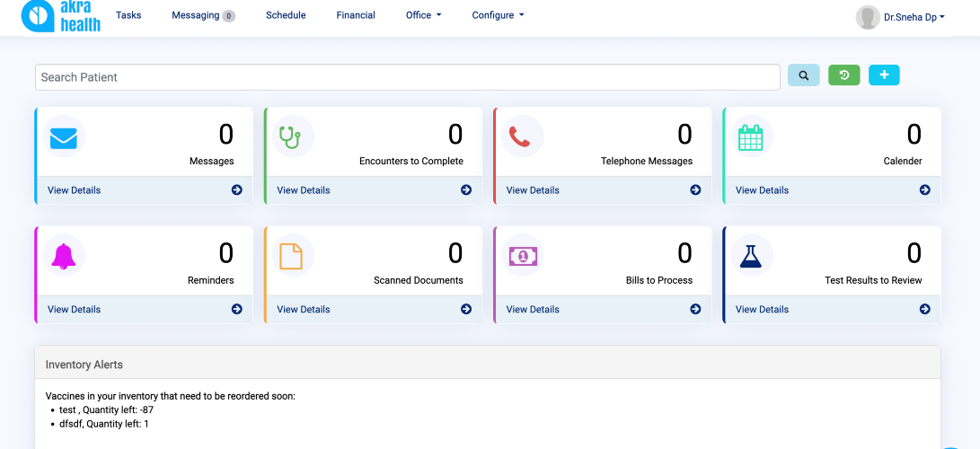Viewport: 980px width, 449px height.
Task: Click the vaccines reorder notice text
Action: click(x=171, y=397)
